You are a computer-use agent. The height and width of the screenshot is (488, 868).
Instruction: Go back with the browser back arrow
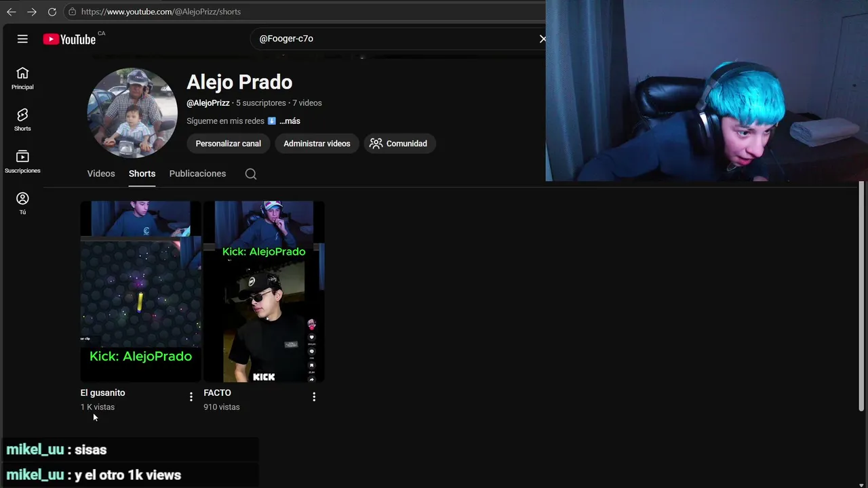pos(11,12)
